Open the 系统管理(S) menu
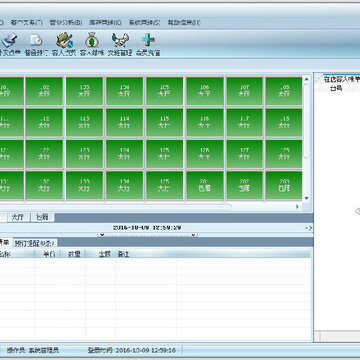Screen dimensions: 360x360 (x=144, y=23)
